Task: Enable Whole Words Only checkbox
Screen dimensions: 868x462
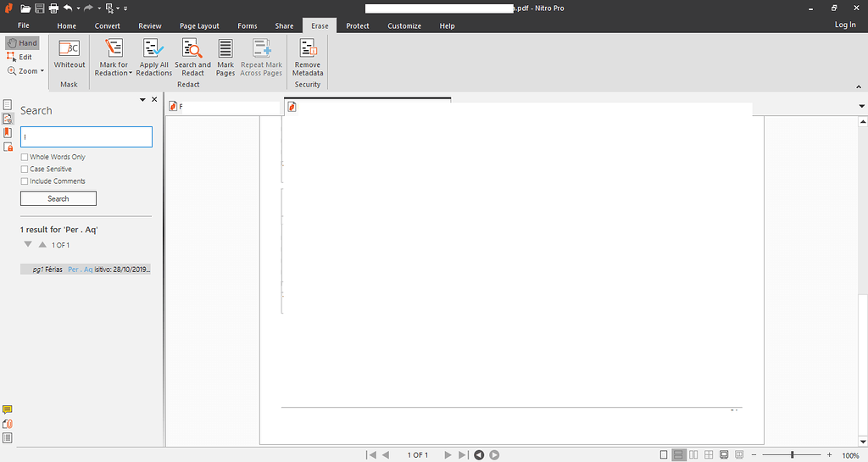Action: pos(25,157)
